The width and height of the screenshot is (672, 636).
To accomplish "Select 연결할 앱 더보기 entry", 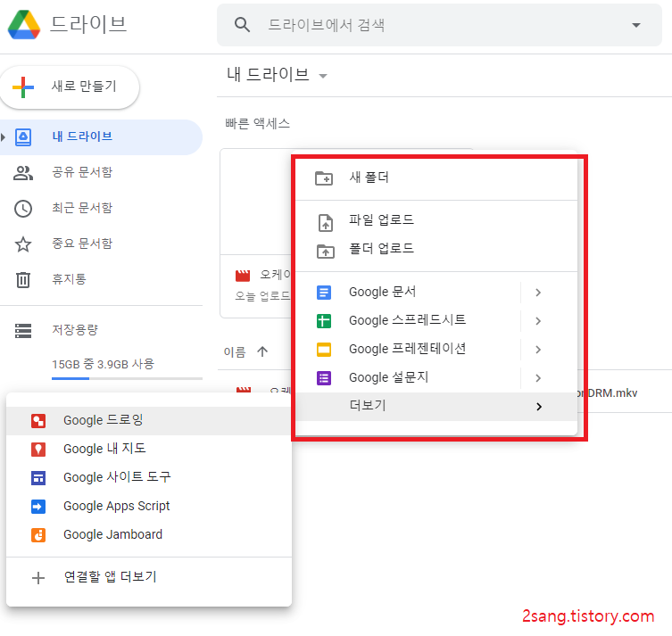I will coord(149,577).
